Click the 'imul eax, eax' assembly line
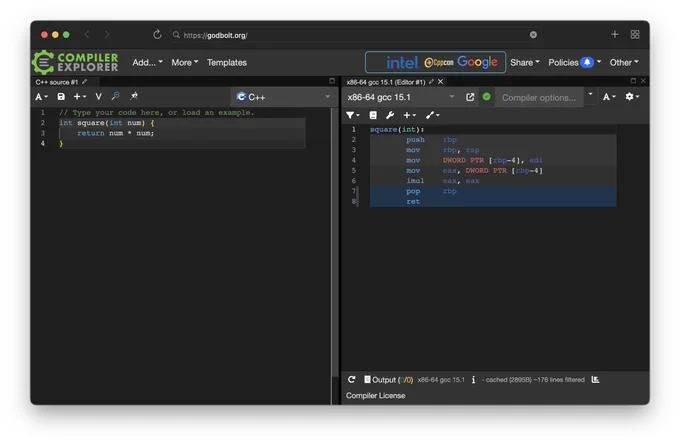Screen dimensions: 680x445 tap(442, 181)
